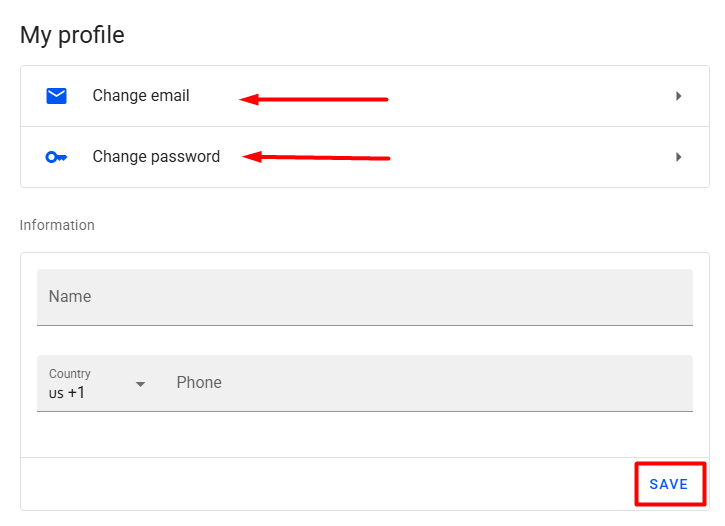Click empty space in Change email row

530,96
